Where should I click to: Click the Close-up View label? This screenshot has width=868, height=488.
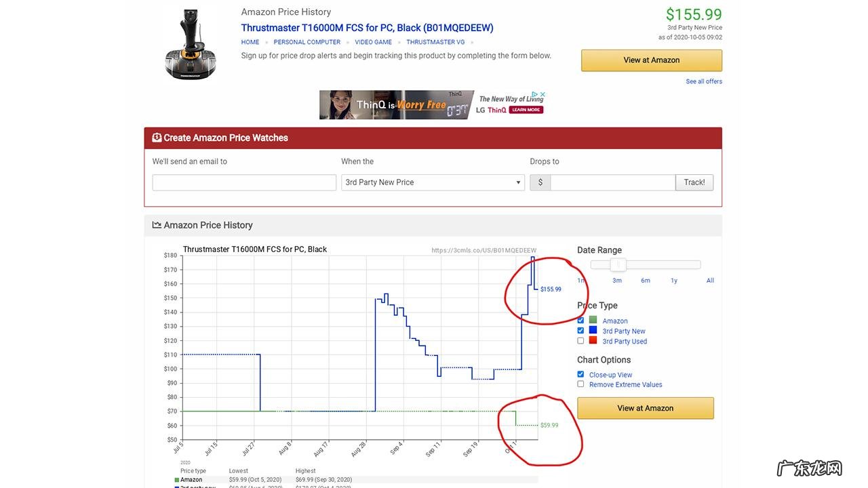coord(610,375)
